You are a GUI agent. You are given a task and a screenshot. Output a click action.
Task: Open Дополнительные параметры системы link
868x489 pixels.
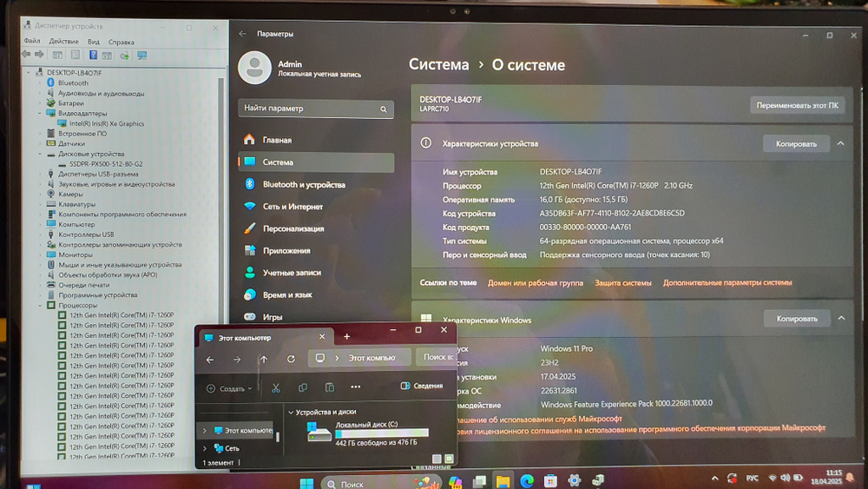(x=727, y=282)
